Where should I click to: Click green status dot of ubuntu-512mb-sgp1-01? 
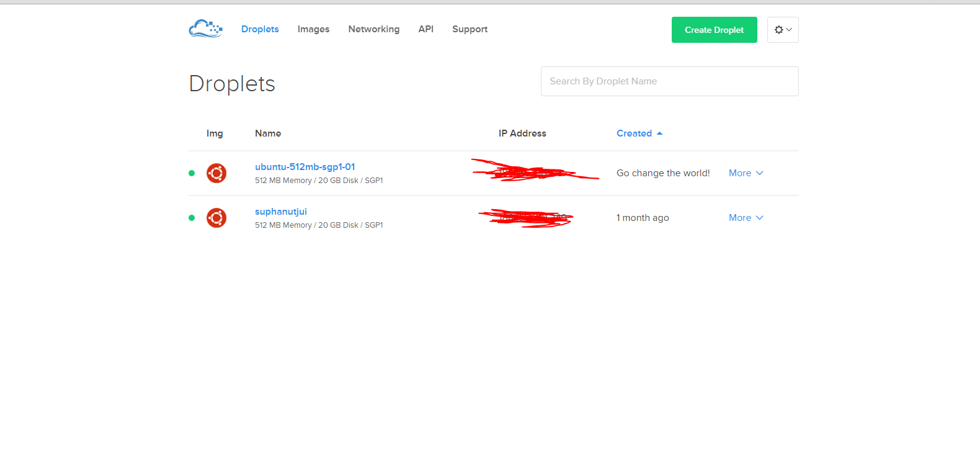pyautogui.click(x=192, y=173)
